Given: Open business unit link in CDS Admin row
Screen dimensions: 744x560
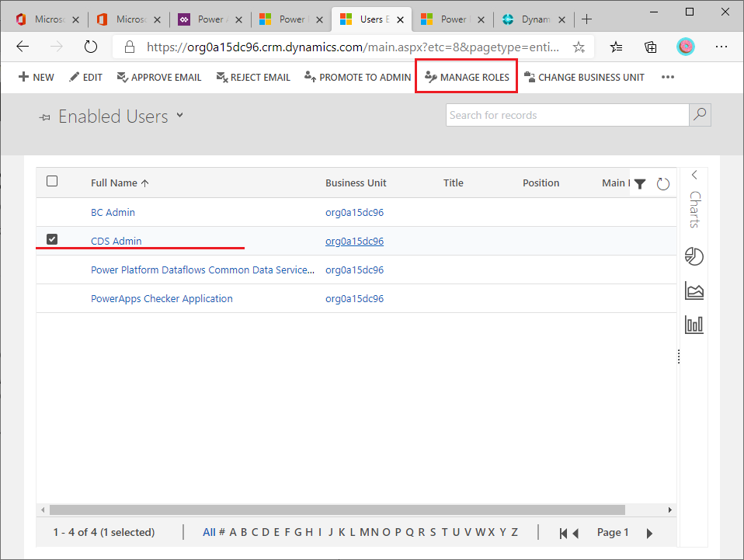Looking at the screenshot, I should (354, 241).
